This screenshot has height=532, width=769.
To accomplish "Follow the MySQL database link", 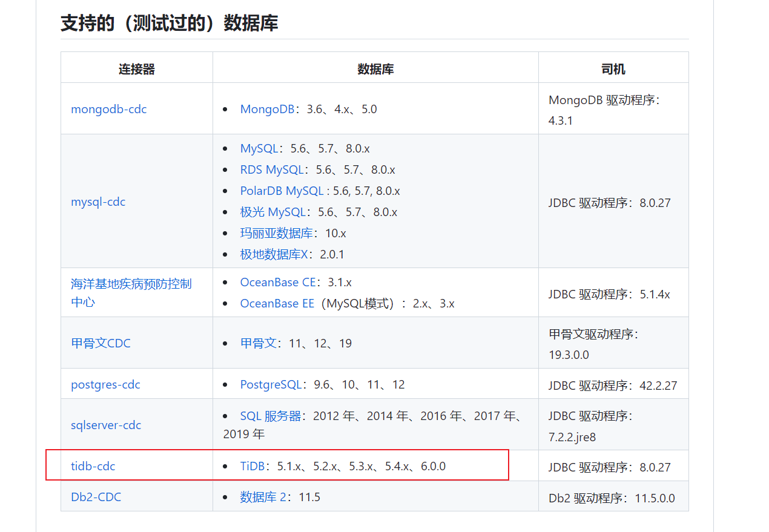I will (x=259, y=148).
